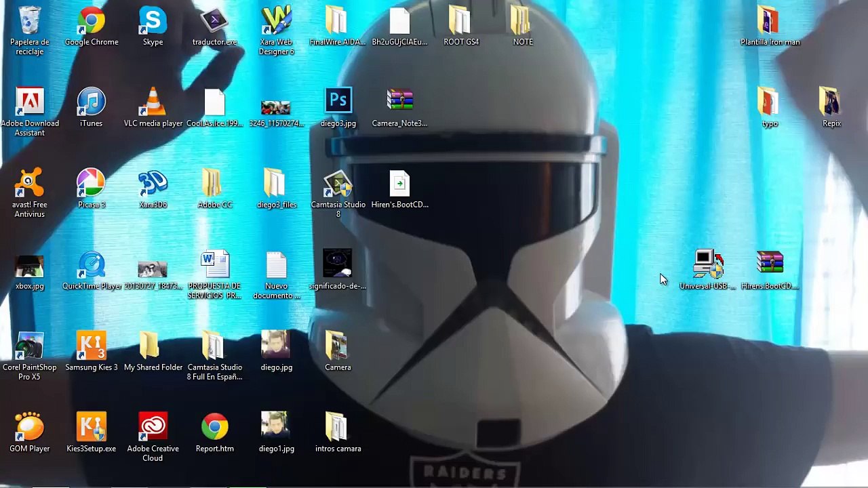Select the Skype shortcut icon

click(153, 20)
